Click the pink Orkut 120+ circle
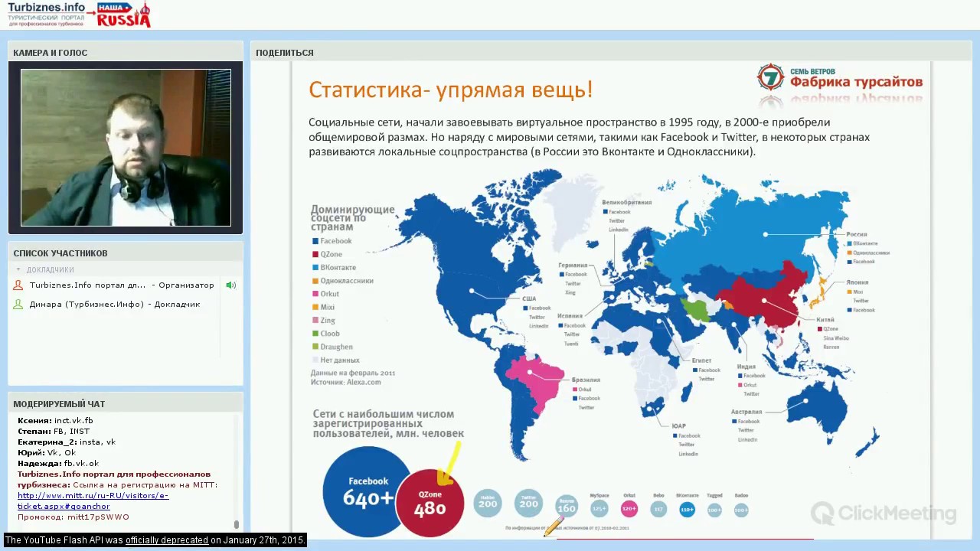 629,508
